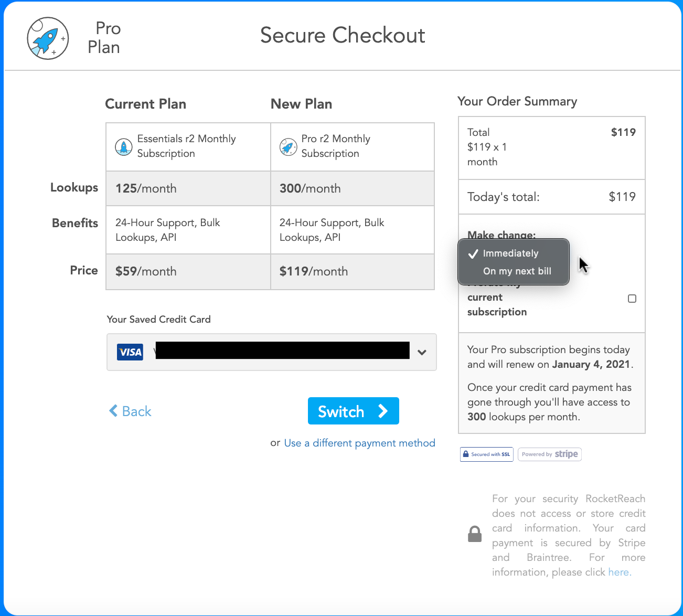The height and width of the screenshot is (616, 683).
Task: Go Back to previous step
Action: coord(130,411)
